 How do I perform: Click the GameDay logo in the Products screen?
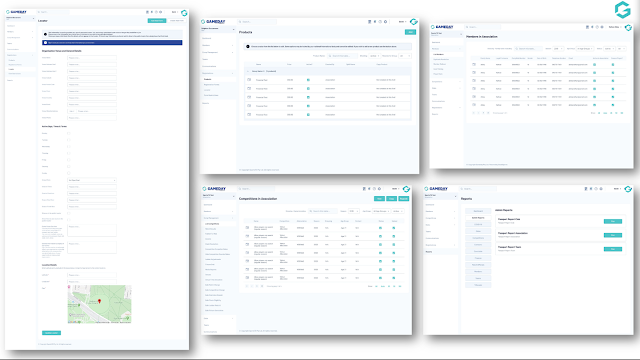(x=213, y=22)
